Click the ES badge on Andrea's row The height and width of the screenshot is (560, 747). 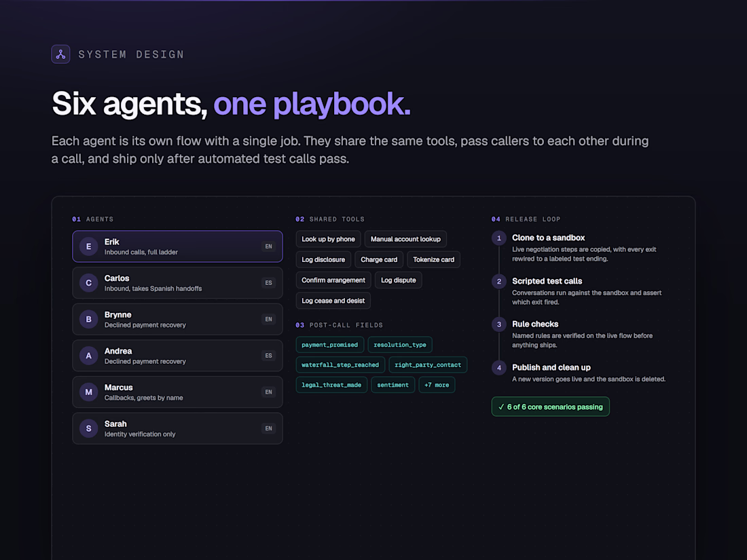[x=269, y=356]
